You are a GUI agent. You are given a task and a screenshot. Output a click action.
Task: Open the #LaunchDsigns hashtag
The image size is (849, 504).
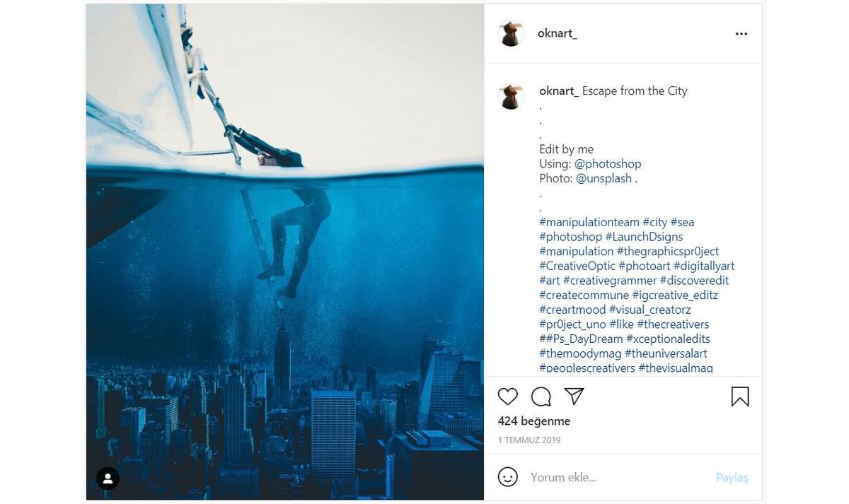(x=644, y=237)
